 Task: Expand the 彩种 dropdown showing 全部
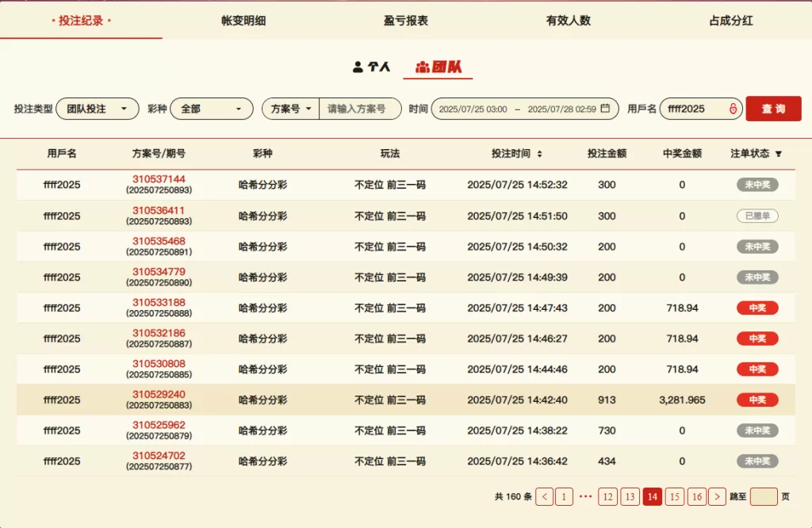click(x=211, y=109)
